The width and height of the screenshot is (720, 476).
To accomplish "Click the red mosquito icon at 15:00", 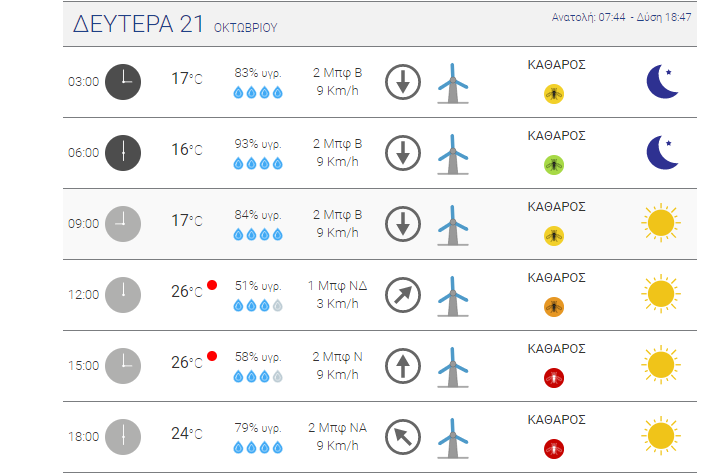I will point(554,378).
